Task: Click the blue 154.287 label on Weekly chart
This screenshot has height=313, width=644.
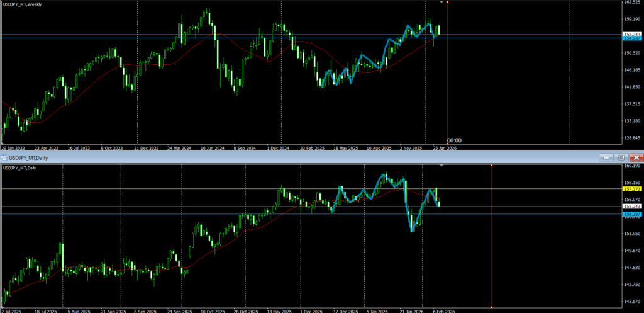Action: point(632,38)
